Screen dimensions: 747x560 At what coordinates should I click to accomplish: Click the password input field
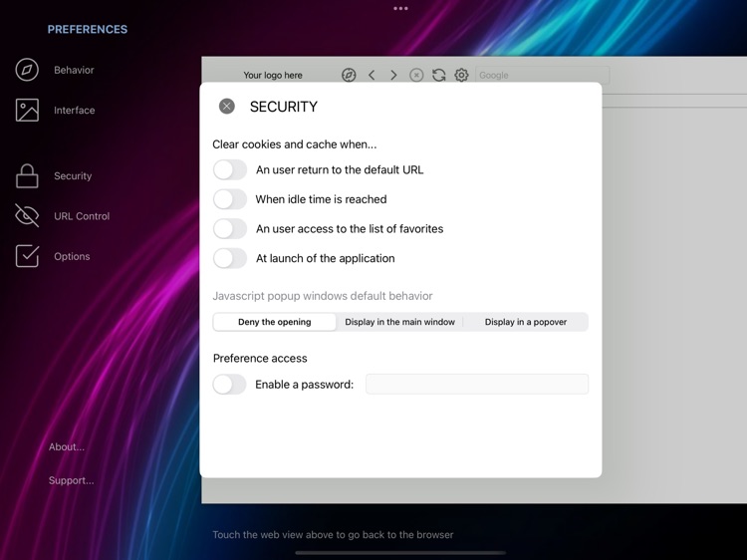coord(477,385)
